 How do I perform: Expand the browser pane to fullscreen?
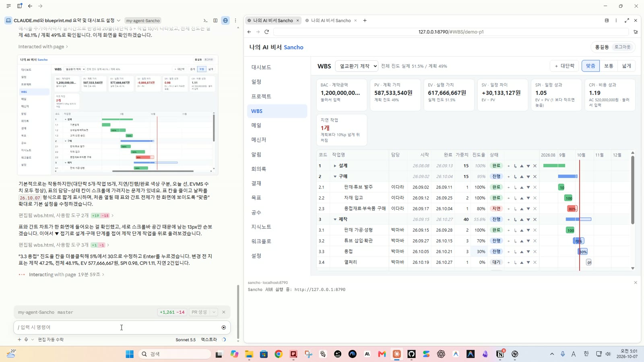(x=627, y=21)
